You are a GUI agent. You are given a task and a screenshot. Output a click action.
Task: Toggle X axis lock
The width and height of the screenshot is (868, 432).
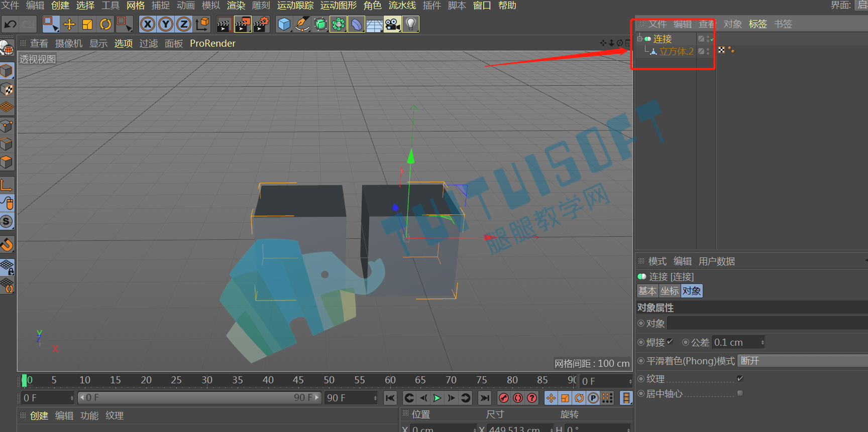[148, 24]
